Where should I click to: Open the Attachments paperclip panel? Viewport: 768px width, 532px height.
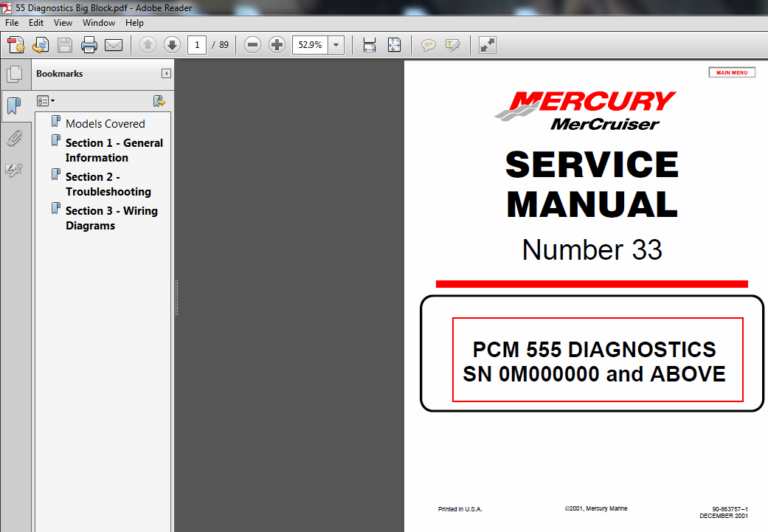coord(15,138)
